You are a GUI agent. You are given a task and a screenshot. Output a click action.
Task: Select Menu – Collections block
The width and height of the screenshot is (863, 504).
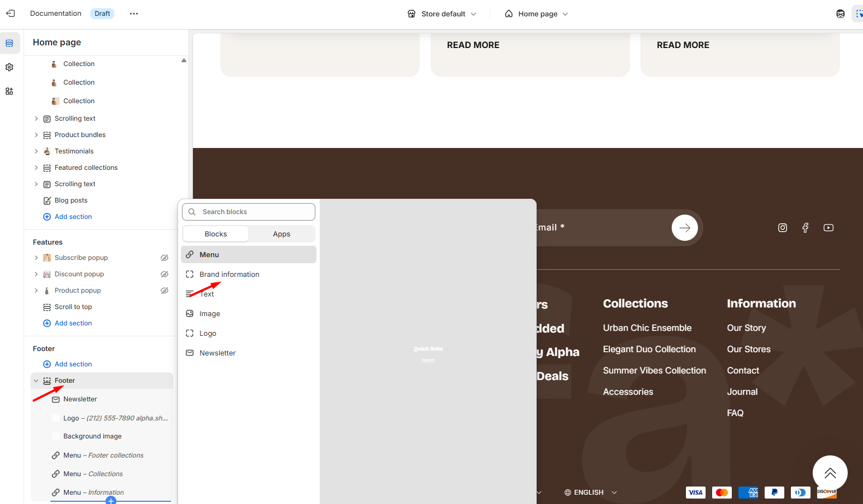(93, 474)
